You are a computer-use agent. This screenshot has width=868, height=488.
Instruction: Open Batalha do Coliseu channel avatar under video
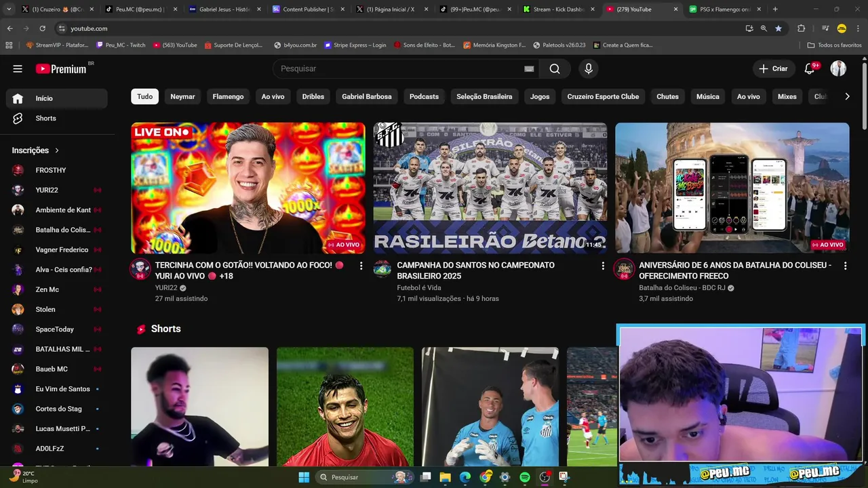[624, 269]
